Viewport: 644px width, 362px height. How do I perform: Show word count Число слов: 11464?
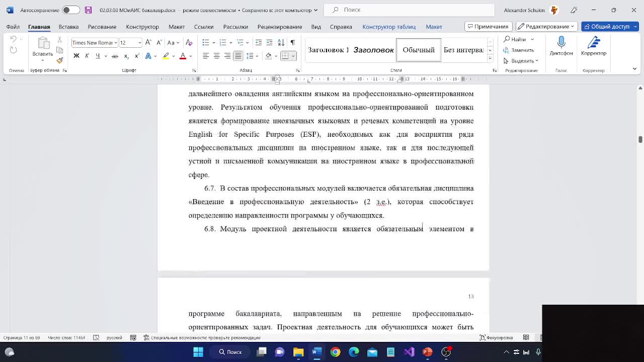(x=66, y=338)
